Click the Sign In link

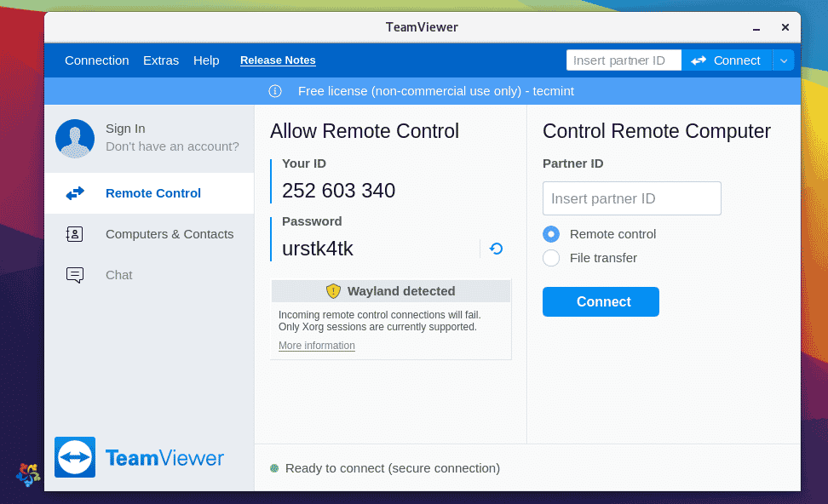click(125, 129)
